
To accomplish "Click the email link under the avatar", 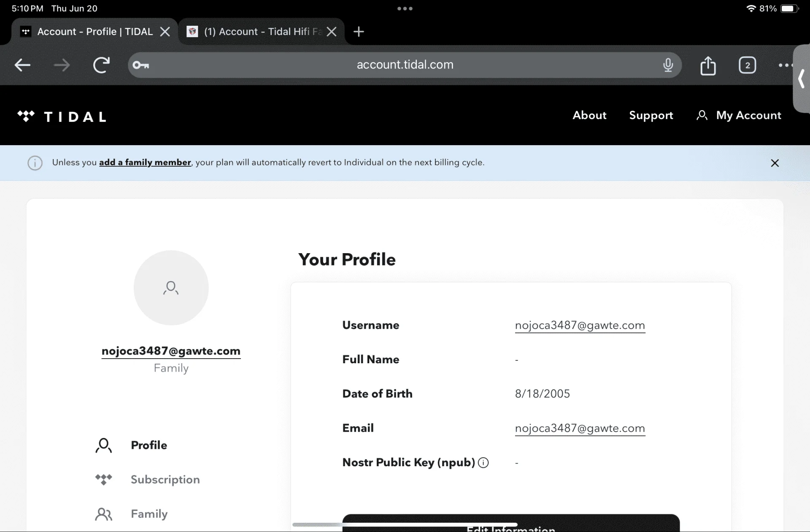I will click(171, 351).
